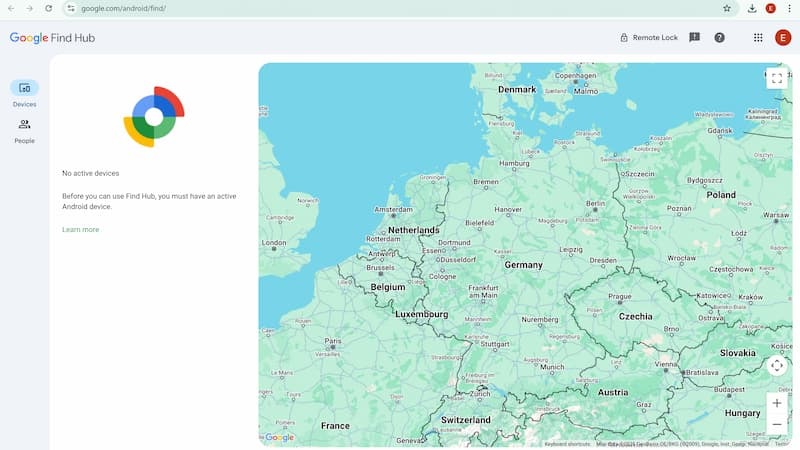Open the Help question mark icon
The image size is (800, 450).
719,38
